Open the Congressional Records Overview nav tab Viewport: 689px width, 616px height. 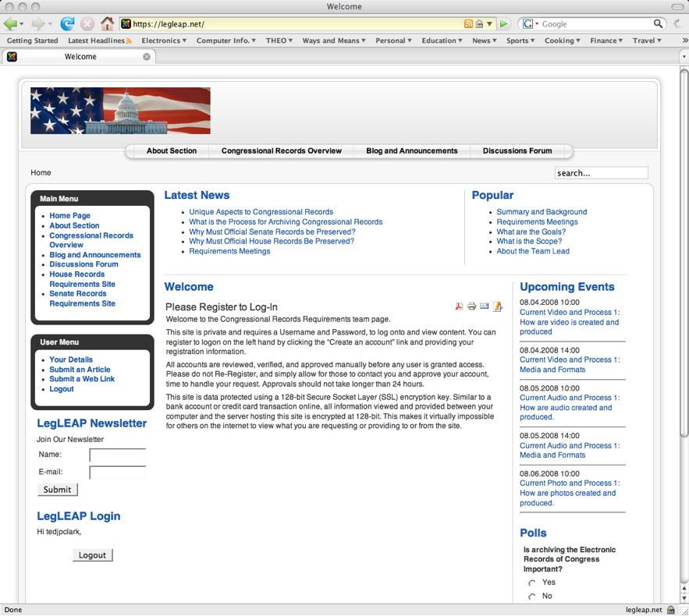pyautogui.click(x=281, y=151)
